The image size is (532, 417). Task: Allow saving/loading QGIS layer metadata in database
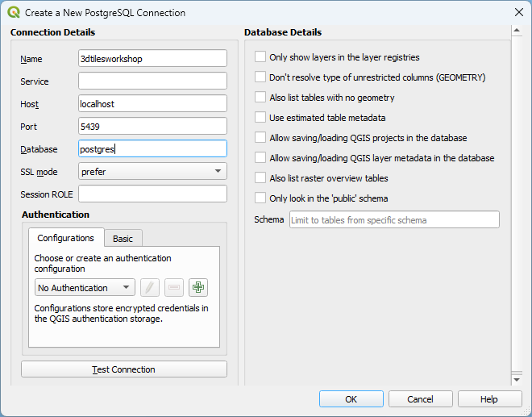[x=260, y=158]
